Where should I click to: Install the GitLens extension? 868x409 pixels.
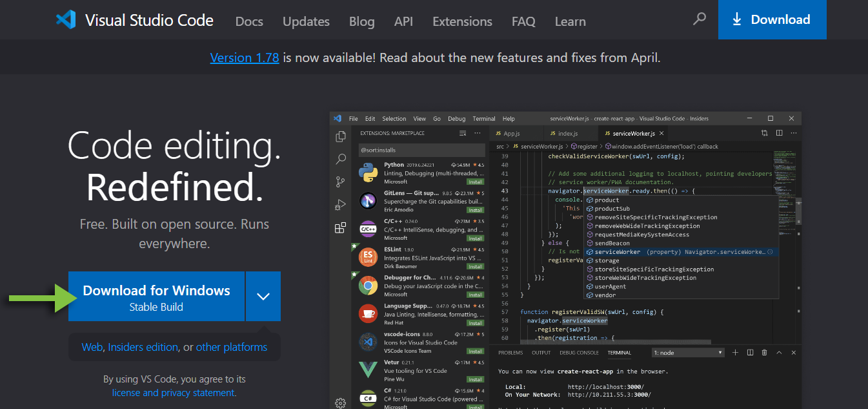476,210
